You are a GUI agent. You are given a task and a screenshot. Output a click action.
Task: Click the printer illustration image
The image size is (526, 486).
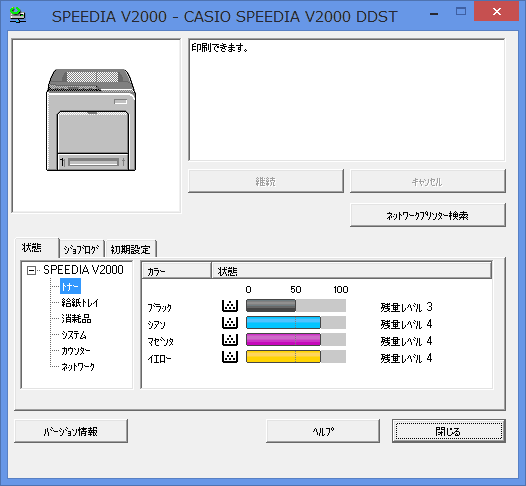click(91, 120)
